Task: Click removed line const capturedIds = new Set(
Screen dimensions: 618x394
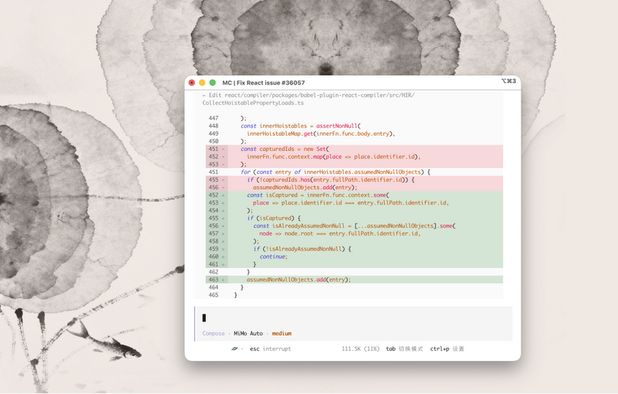Action: click(x=354, y=149)
